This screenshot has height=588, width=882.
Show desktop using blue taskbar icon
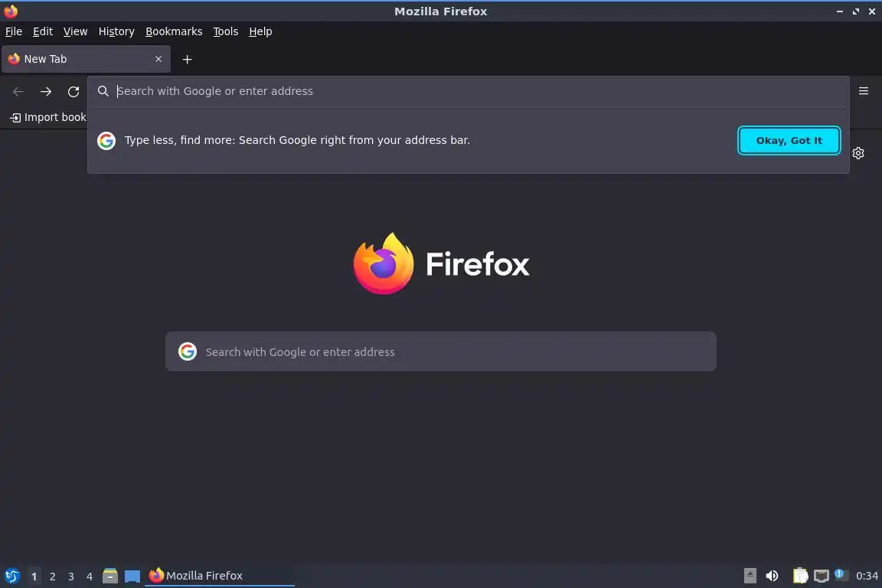pos(132,576)
